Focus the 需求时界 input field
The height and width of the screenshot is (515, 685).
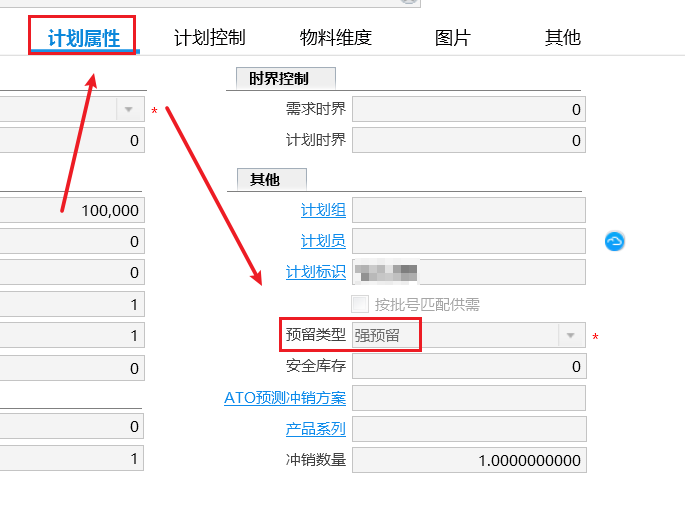(468, 109)
